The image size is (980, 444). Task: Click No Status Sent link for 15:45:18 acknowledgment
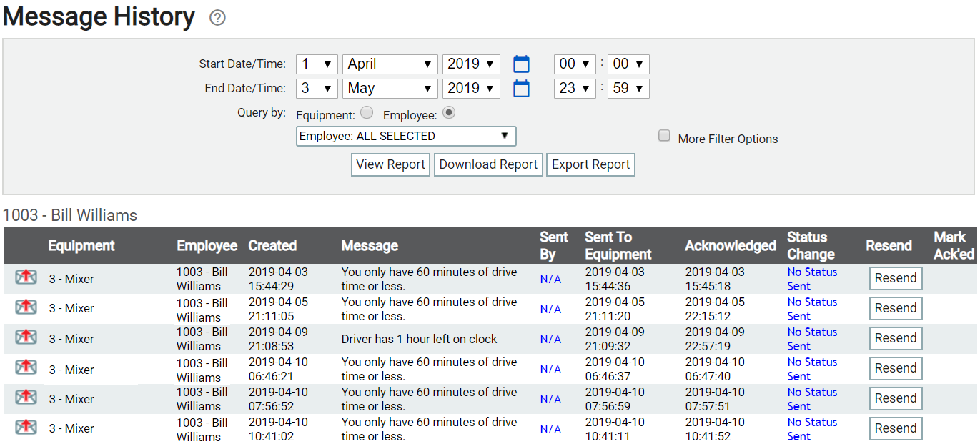click(812, 279)
